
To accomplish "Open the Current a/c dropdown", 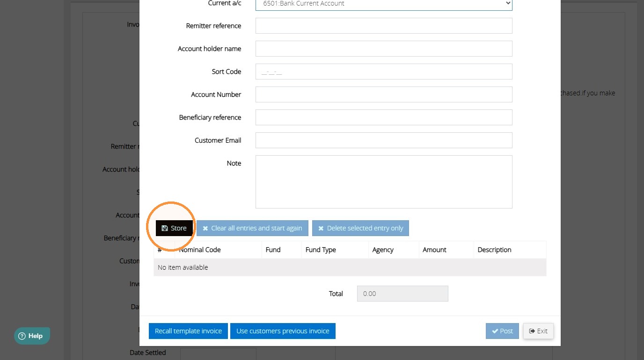I will (x=384, y=4).
